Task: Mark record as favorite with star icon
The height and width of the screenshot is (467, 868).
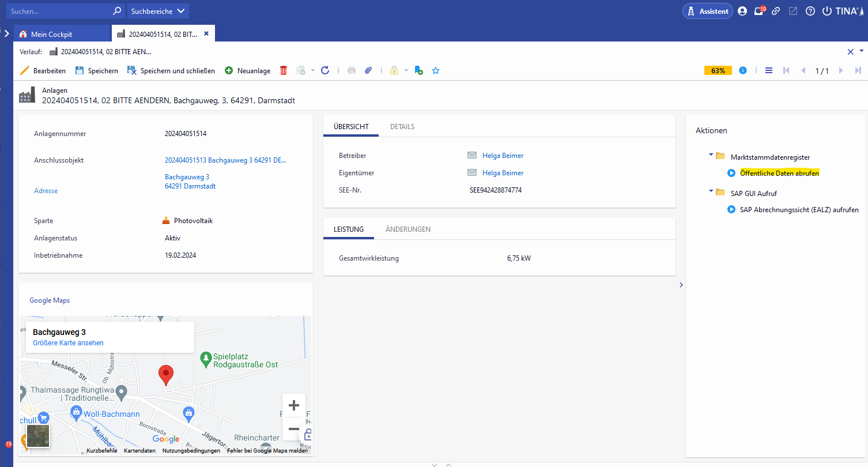Action: pos(436,70)
